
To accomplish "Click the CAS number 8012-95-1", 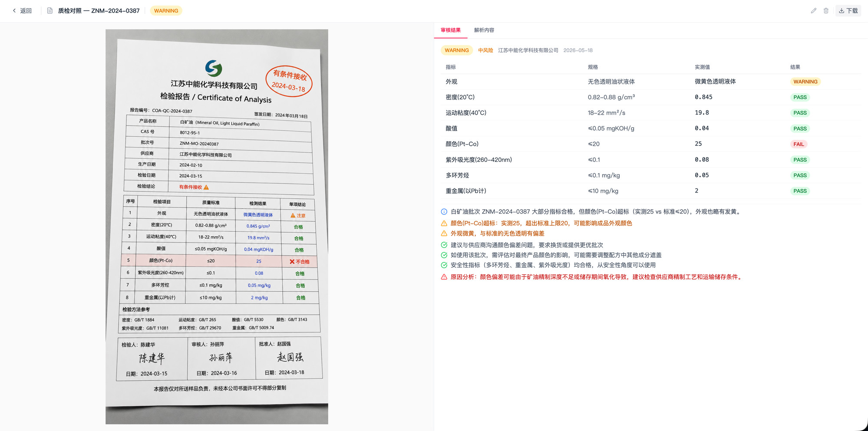I will (x=190, y=133).
